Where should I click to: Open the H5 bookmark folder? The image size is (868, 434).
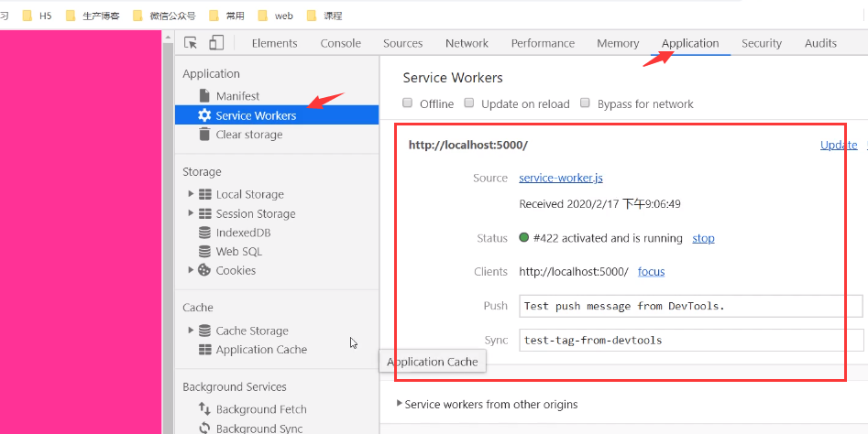(37, 16)
